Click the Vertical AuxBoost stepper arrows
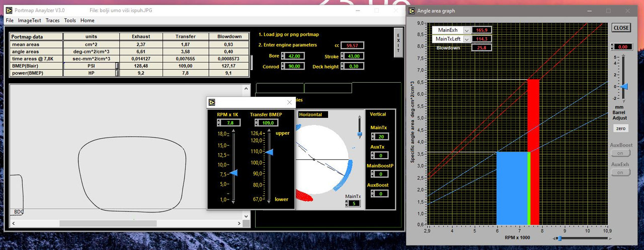The height and width of the screenshot is (250, 644). coord(373,194)
